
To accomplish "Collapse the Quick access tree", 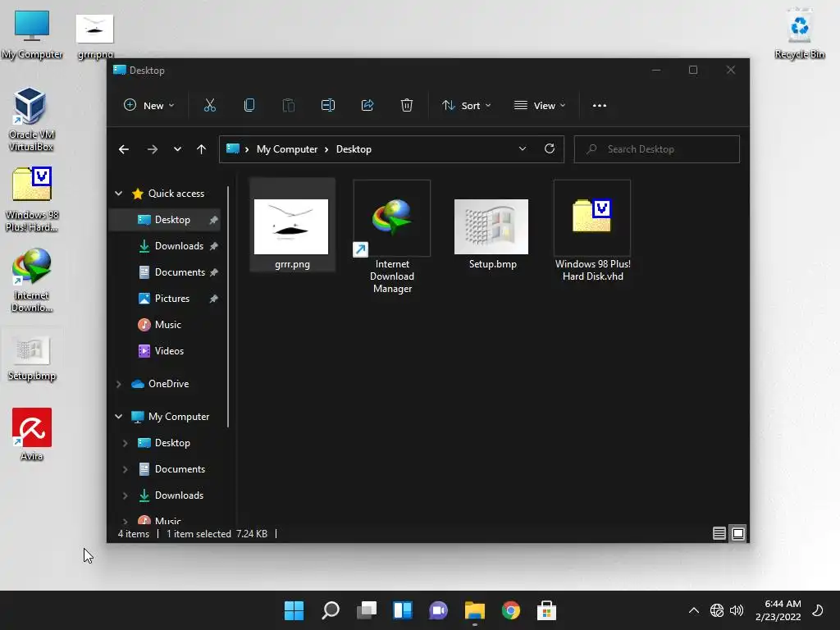I will point(118,194).
